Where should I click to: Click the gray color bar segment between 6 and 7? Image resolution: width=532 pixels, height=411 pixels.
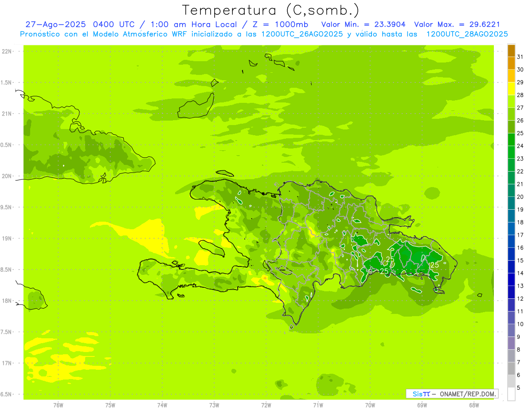pos(511,369)
